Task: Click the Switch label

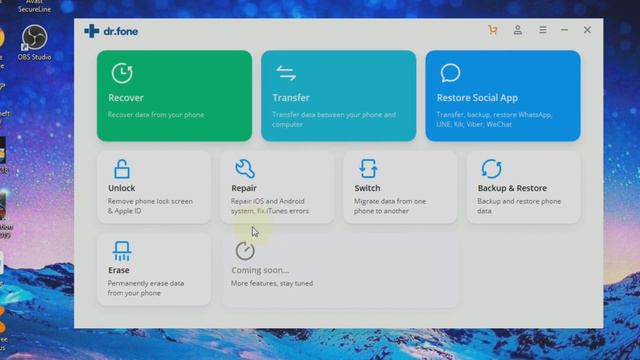Action: [x=367, y=188]
